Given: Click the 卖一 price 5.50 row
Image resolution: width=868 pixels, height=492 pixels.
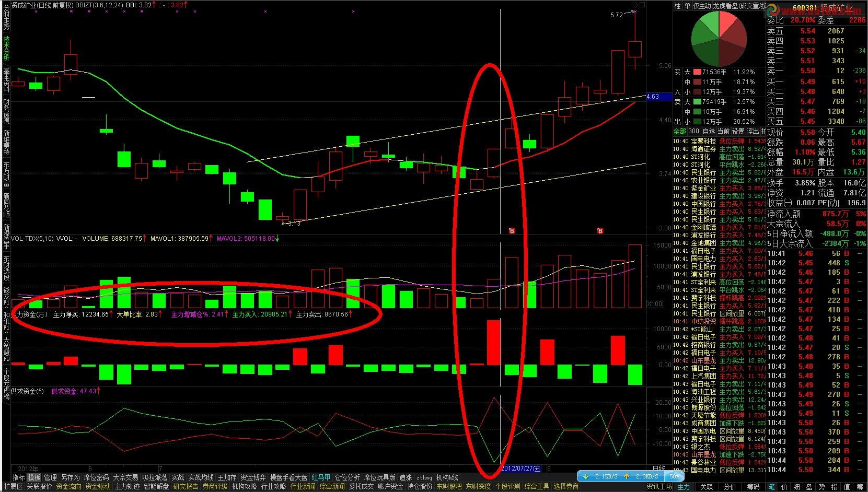Looking at the screenshot, I should point(816,71).
